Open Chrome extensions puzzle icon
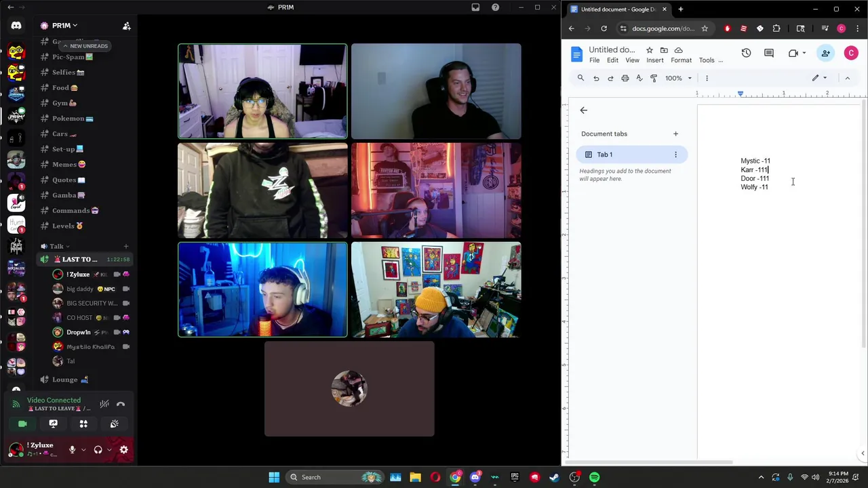Viewport: 868px width, 488px height. [x=776, y=28]
